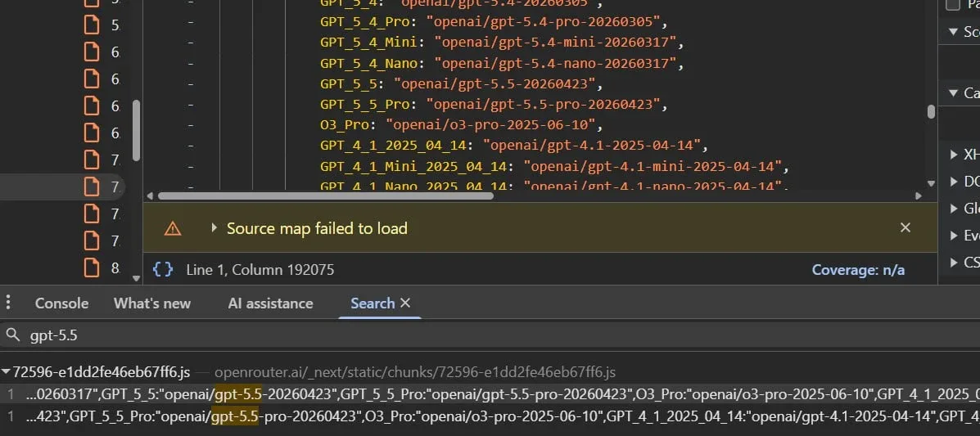980x436 pixels.
Task: Collapse the Call Stack section
Action: pos(953,92)
